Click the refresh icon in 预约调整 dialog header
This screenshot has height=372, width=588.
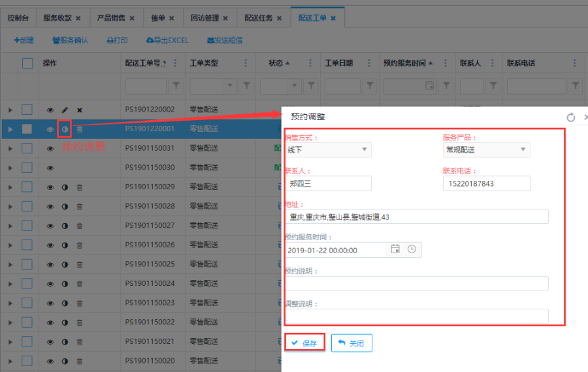coord(570,117)
